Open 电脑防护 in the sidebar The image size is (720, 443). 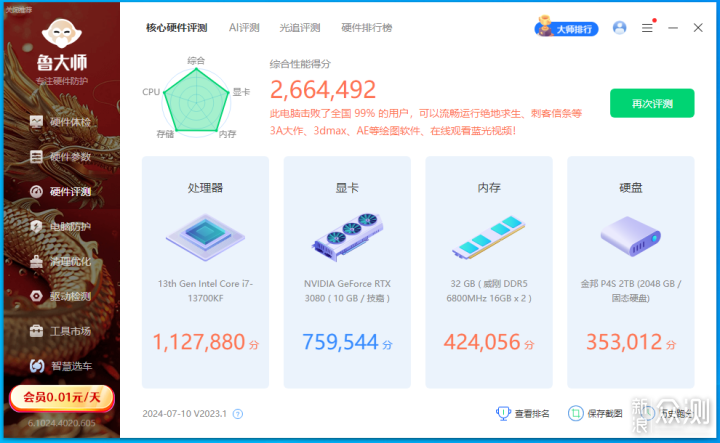click(61, 226)
